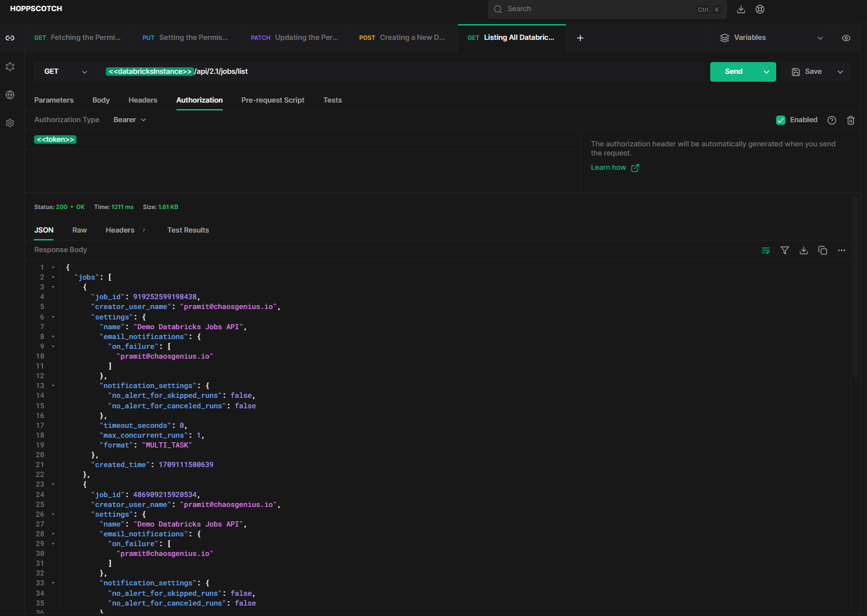The image size is (867, 616).
Task: Clear the authorization with trash icon
Action: (x=850, y=120)
